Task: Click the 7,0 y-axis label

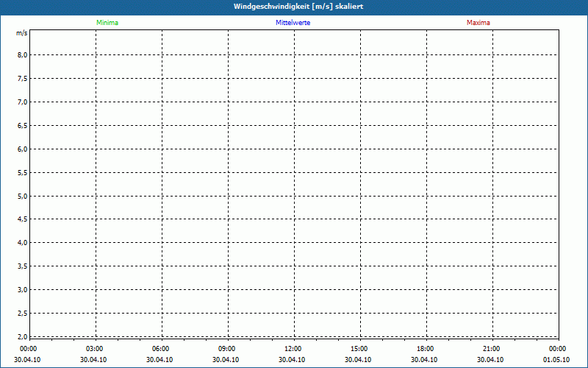Action: coord(23,102)
